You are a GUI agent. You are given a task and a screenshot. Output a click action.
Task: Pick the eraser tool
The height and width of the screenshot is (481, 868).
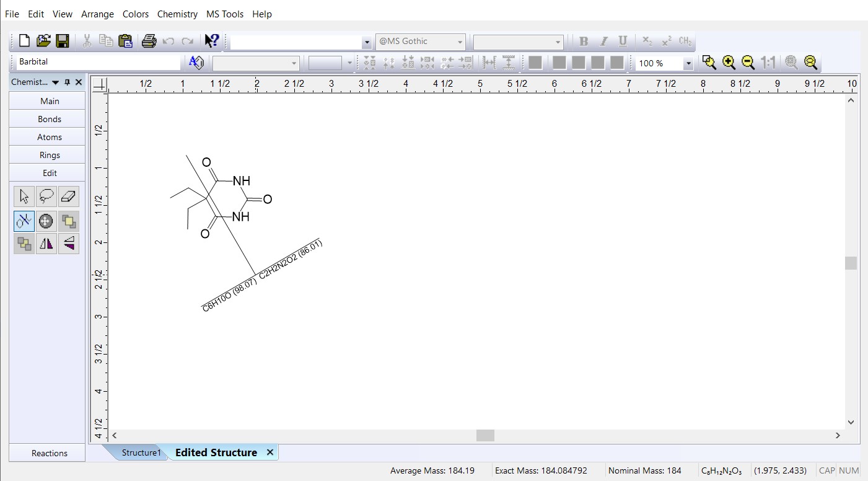69,197
